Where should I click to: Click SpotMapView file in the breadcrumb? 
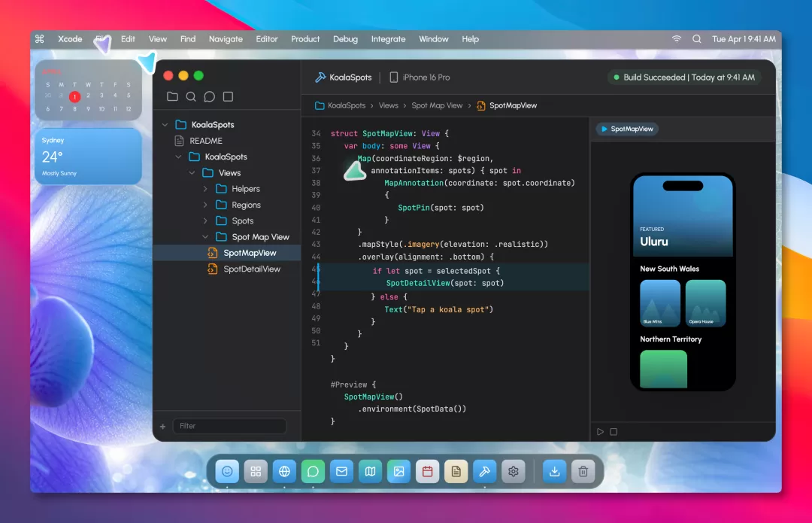[x=507, y=105]
